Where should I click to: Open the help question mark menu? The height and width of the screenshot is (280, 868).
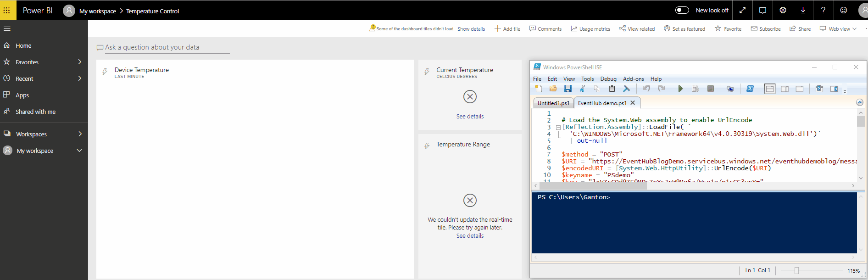coord(823,10)
